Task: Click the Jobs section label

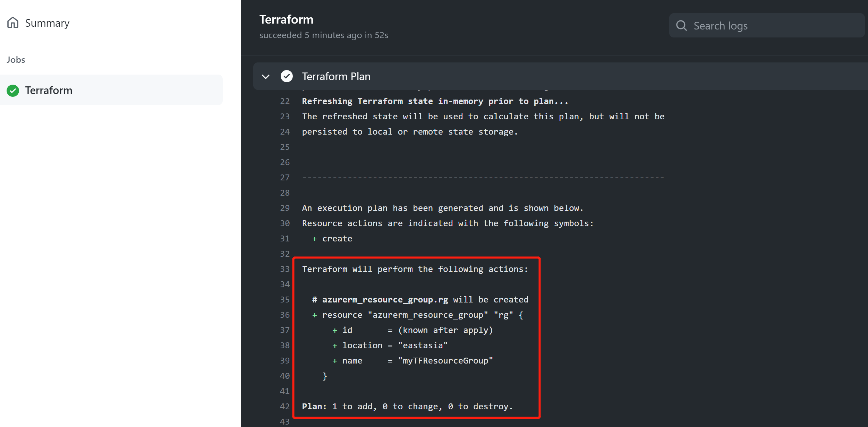Action: [x=16, y=60]
